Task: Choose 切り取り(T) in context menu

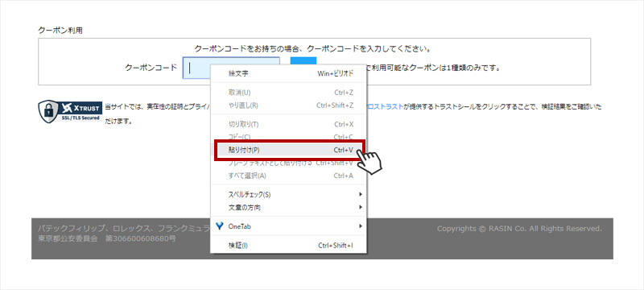Action: (288, 125)
